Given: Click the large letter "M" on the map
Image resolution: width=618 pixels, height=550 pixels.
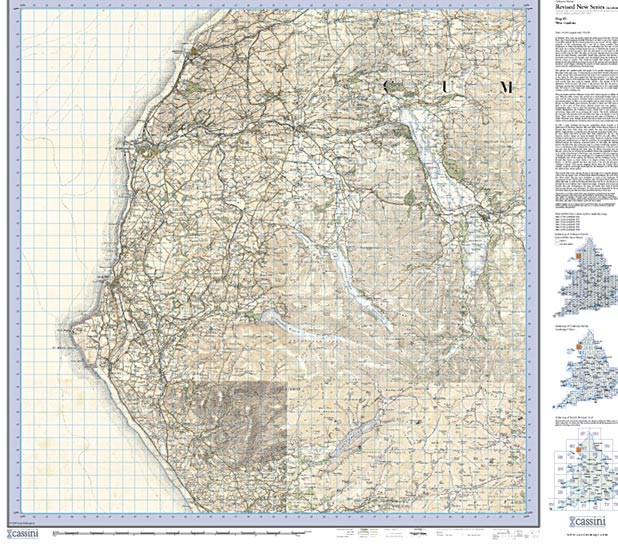Looking at the screenshot, I should coord(506,89).
